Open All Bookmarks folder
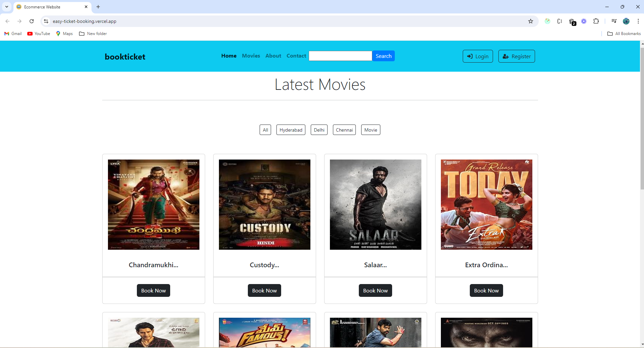Image resolution: width=644 pixels, height=348 pixels. click(x=624, y=34)
